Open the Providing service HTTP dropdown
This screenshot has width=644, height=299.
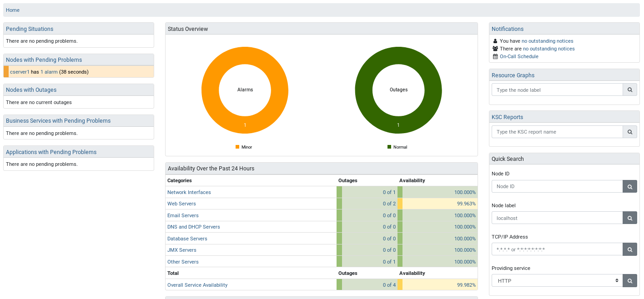click(x=557, y=281)
